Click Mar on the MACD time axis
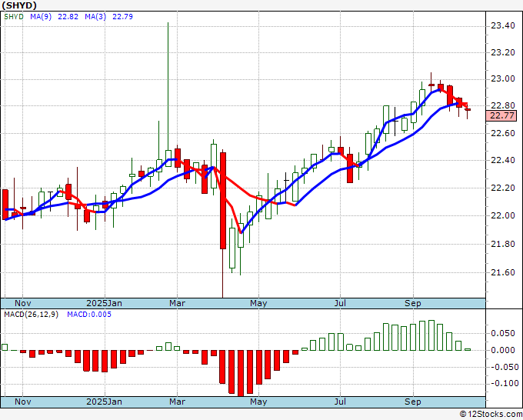This screenshot has height=420, width=523. coord(177,402)
